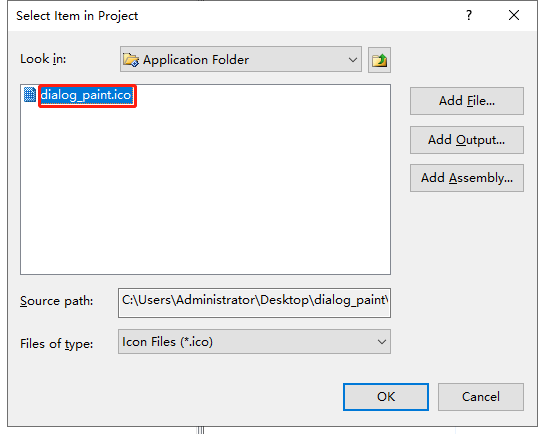545x434 pixels.
Task: Click the Look in label
Action: click(43, 59)
